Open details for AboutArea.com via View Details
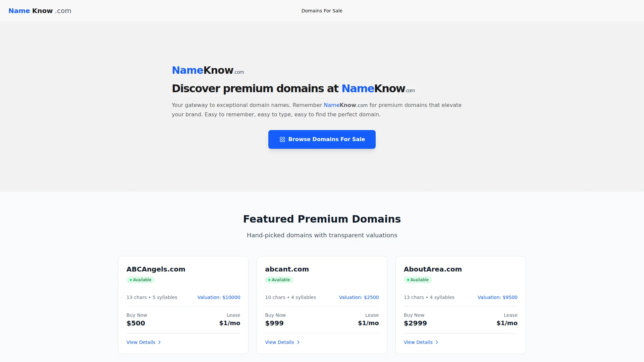The width and height of the screenshot is (644, 362). 418,342
